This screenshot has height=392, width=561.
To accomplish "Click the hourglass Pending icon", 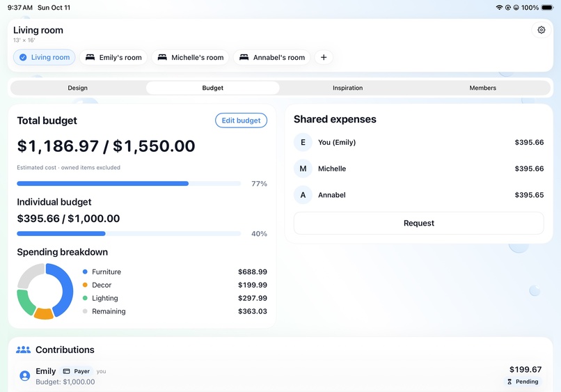I will click(509, 382).
